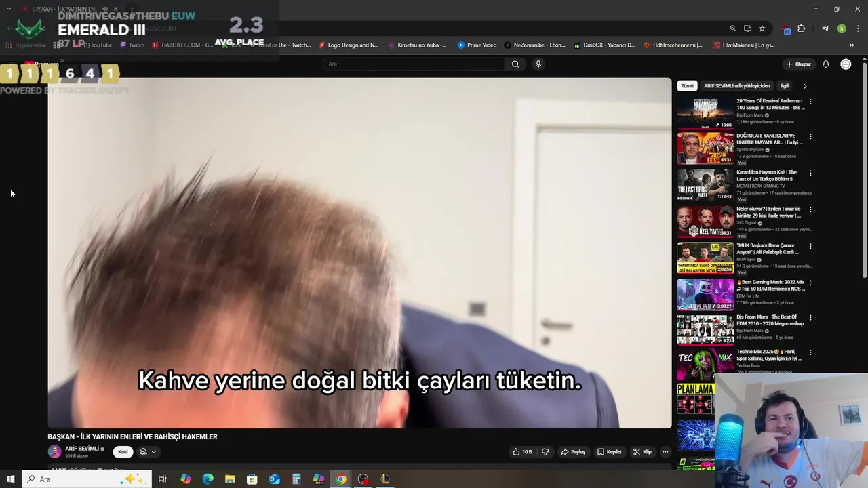Click the YouTube search magnifier button
Image resolution: width=868 pixels, height=488 pixels.
tap(515, 64)
